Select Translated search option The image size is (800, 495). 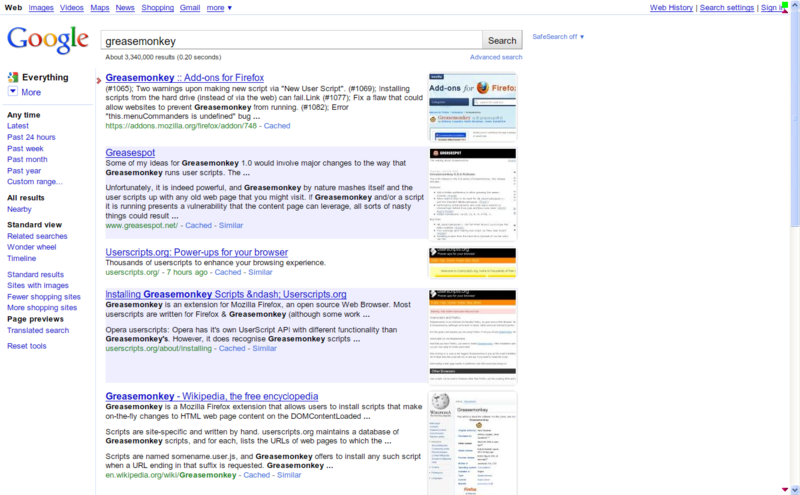[38, 331]
